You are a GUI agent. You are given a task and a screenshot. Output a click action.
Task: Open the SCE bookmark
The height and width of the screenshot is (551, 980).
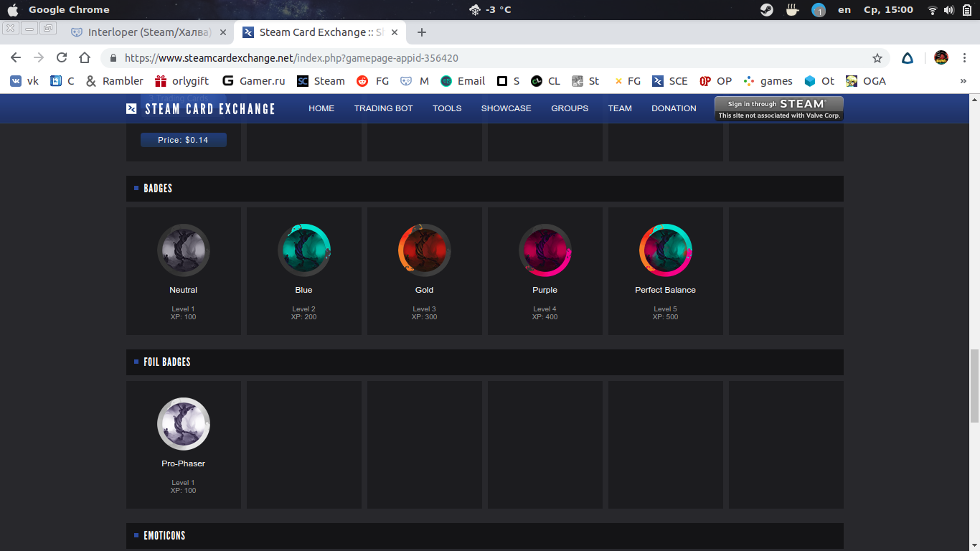(669, 81)
